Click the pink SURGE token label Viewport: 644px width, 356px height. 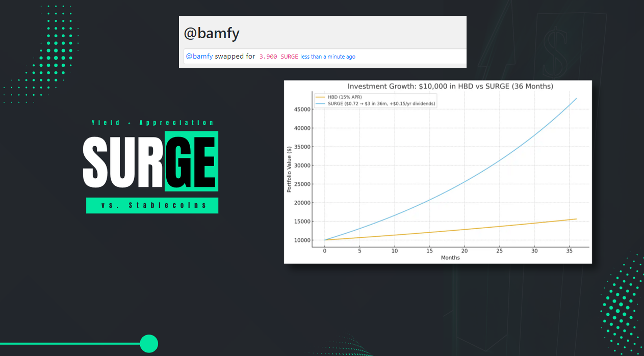[x=289, y=57]
